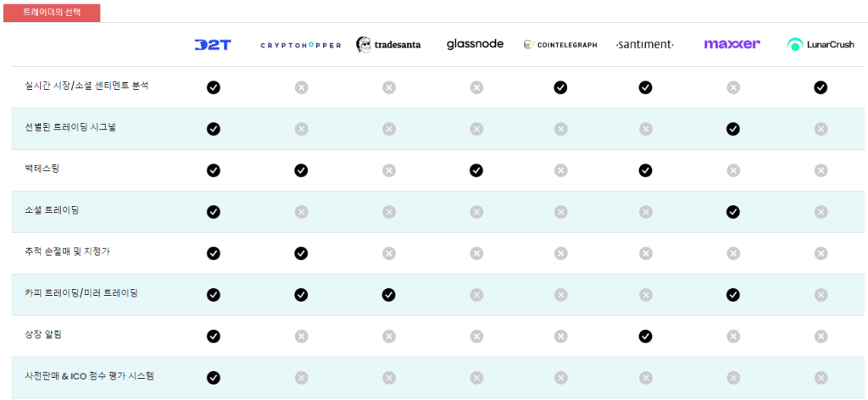Click the Cointelegraph check in 실시간 시장/소셜 센티멘트 분석 row
Viewport: 868px width, 400px height.
pos(560,87)
